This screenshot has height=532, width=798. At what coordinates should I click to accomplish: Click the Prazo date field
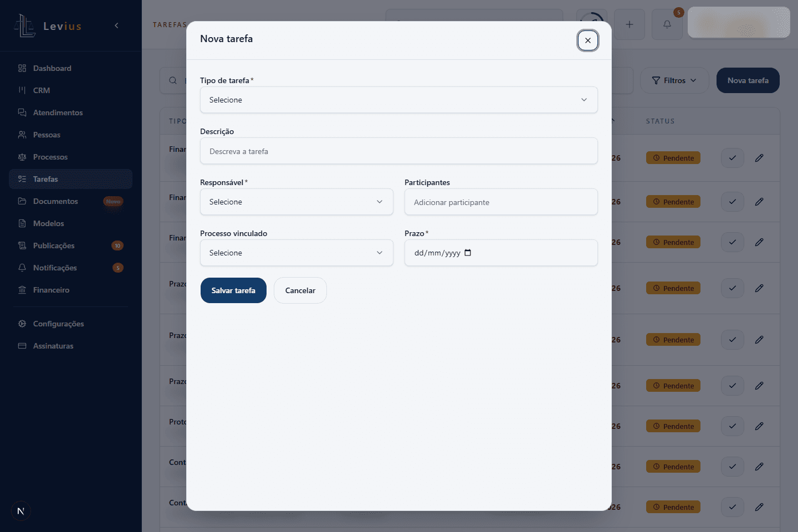click(501, 253)
